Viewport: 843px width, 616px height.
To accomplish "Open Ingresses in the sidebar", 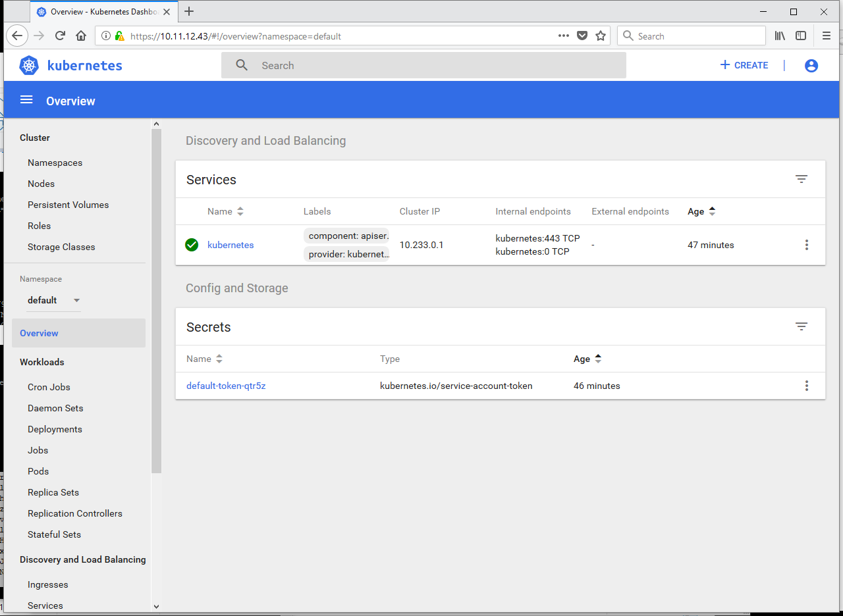I will tap(48, 584).
